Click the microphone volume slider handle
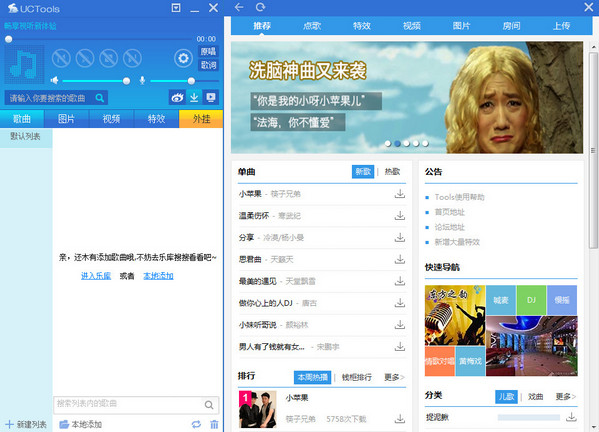599x432 pixels. [x=191, y=81]
